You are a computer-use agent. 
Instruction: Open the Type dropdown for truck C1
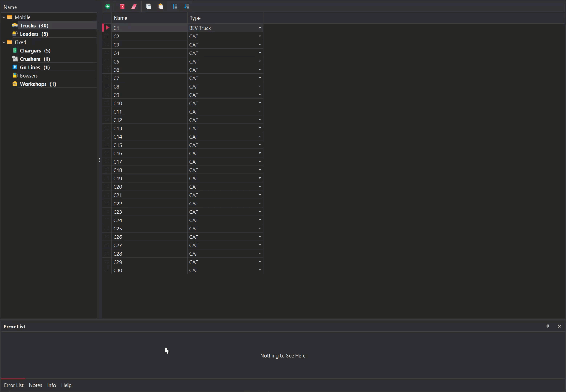tap(260, 28)
